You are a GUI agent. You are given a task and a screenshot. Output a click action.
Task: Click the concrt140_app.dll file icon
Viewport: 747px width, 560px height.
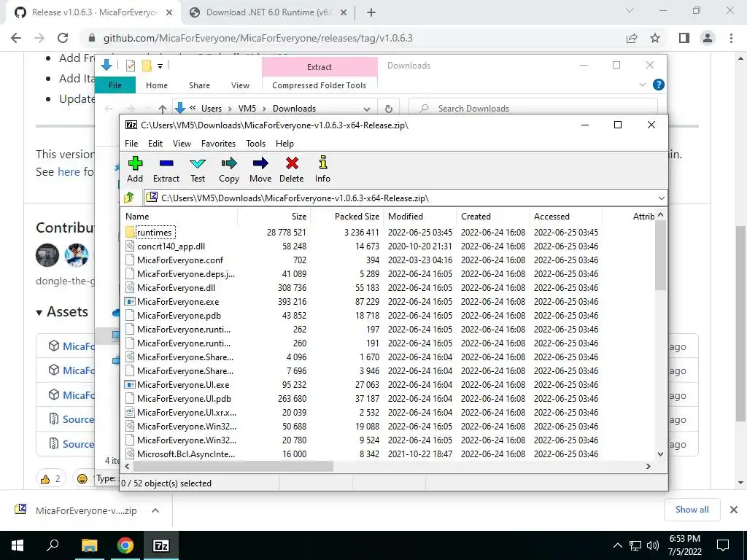(x=130, y=246)
